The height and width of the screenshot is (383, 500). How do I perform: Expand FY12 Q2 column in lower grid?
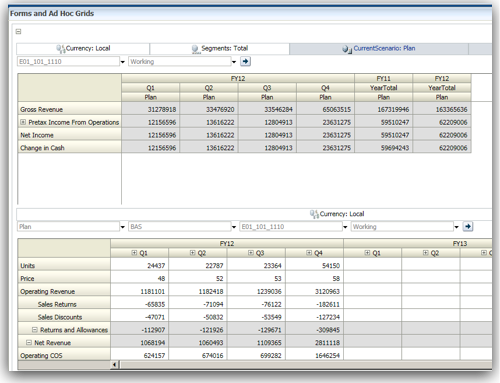[x=192, y=253]
